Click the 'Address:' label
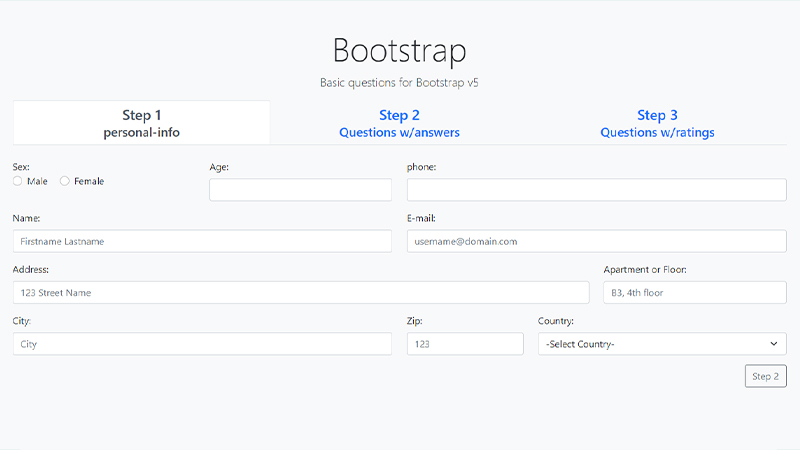The height and width of the screenshot is (450, 800). click(x=31, y=269)
